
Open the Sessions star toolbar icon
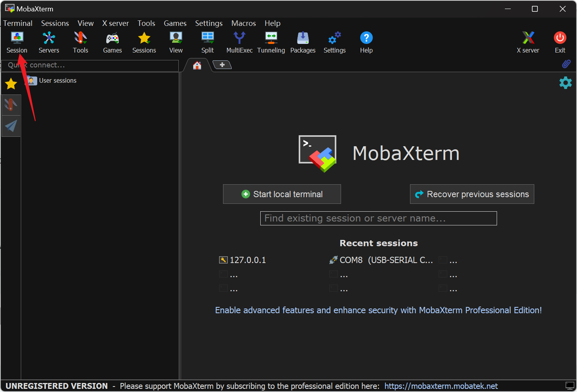coord(144,42)
